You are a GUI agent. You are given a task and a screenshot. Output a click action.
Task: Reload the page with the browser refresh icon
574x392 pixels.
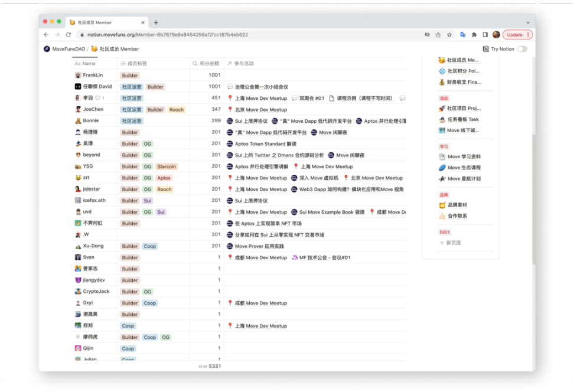coord(69,35)
